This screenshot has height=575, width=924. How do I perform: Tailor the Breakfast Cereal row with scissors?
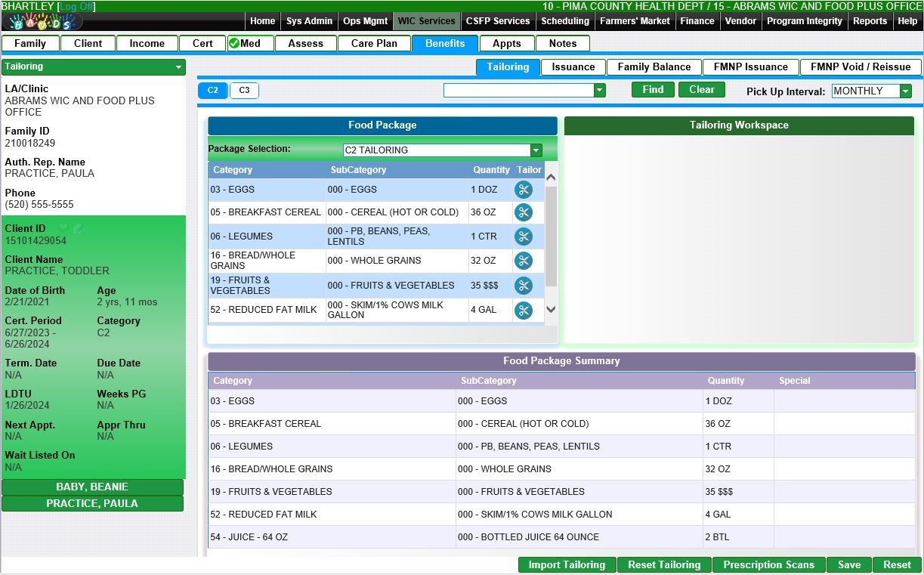523,213
